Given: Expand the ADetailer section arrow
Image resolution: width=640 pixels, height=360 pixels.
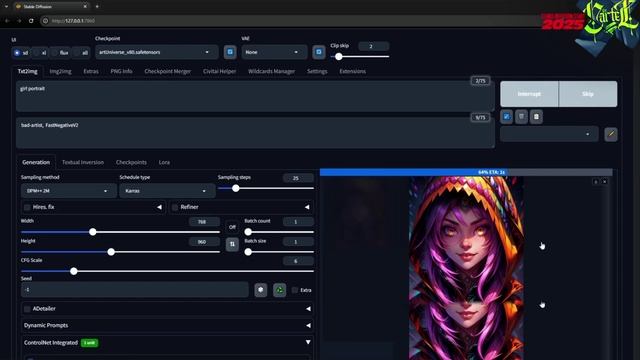Looking at the screenshot, I should (308, 309).
